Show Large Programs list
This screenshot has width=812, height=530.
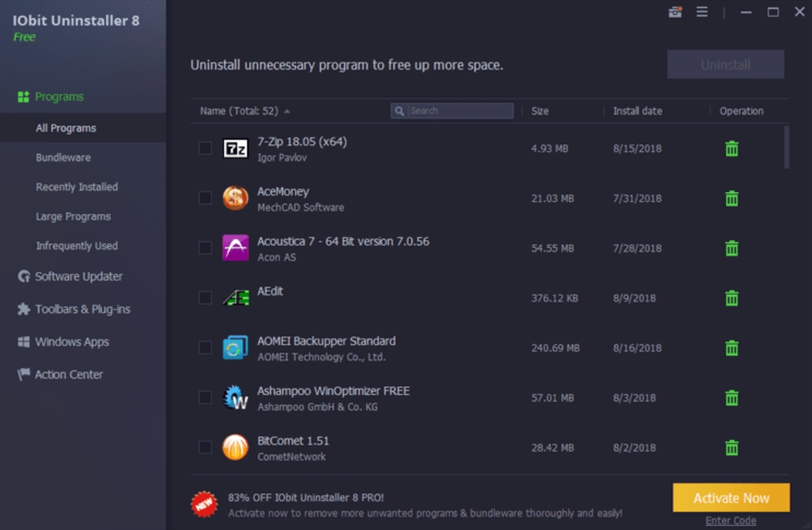pyautogui.click(x=73, y=217)
